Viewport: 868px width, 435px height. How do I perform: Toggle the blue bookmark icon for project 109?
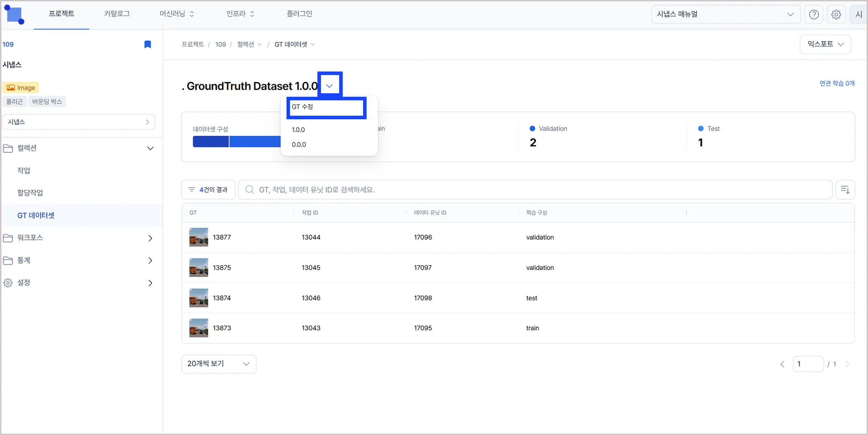[x=147, y=44]
